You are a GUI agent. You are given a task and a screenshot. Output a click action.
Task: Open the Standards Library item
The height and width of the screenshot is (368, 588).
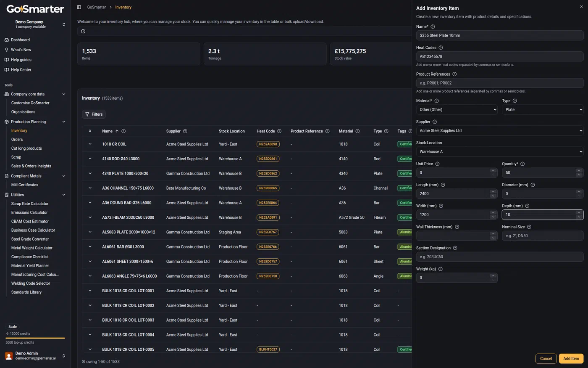[x=26, y=292]
